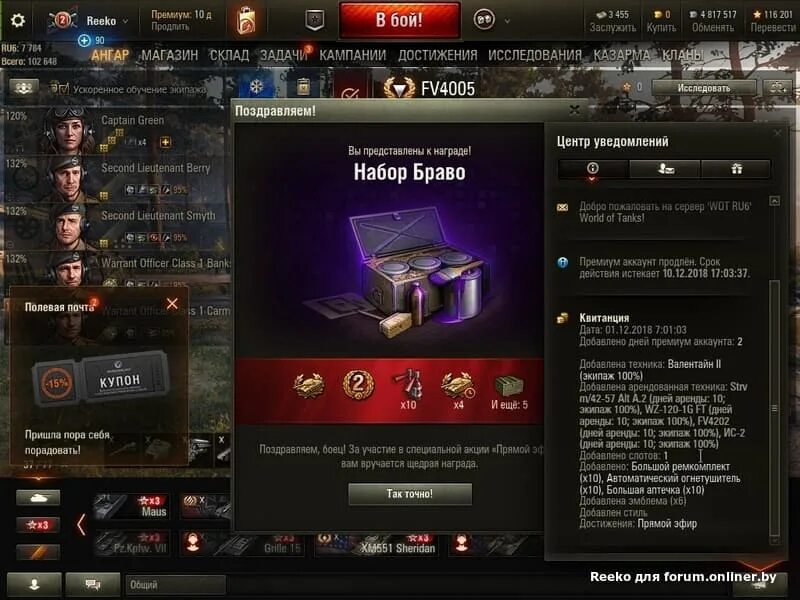Click the info tab in notification center
Screen dimensions: 800x600
click(x=593, y=169)
